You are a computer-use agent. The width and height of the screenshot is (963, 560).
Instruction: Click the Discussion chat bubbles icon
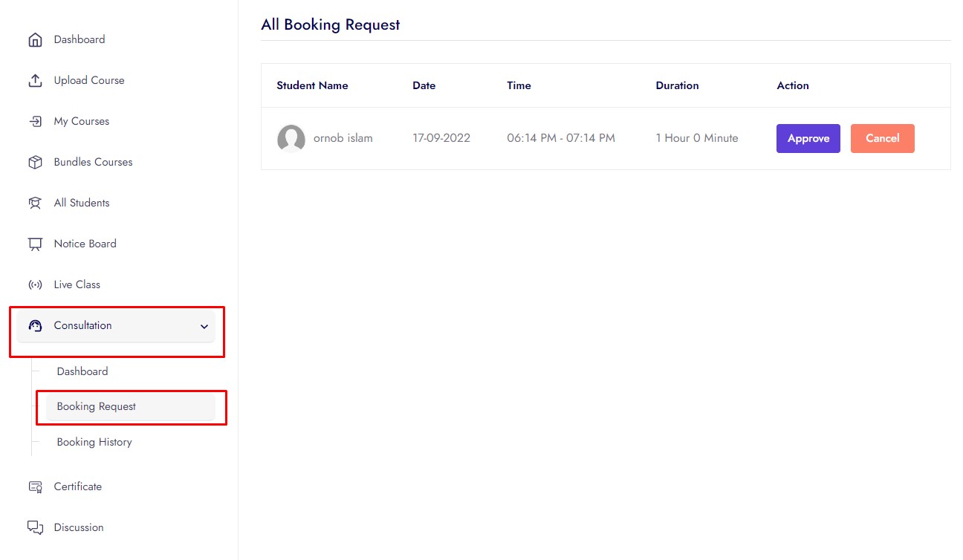(35, 528)
